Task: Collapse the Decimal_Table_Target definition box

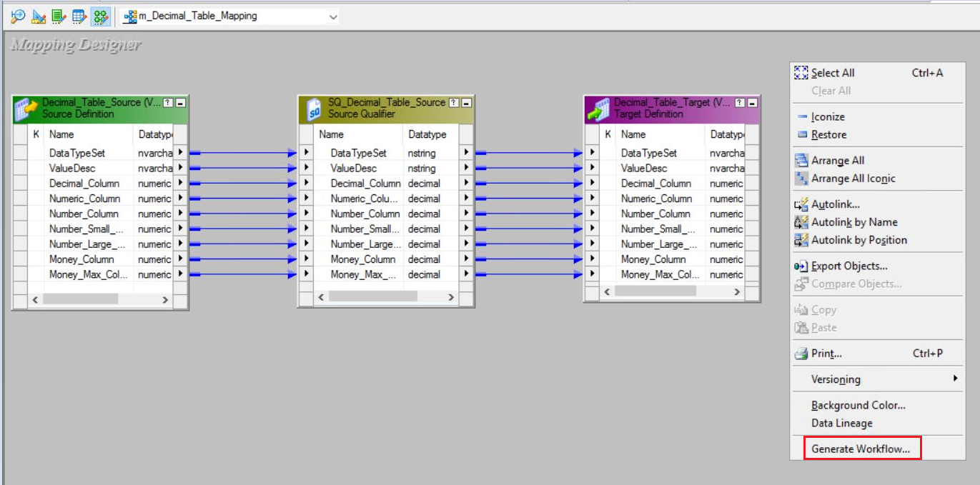Action: tap(753, 103)
